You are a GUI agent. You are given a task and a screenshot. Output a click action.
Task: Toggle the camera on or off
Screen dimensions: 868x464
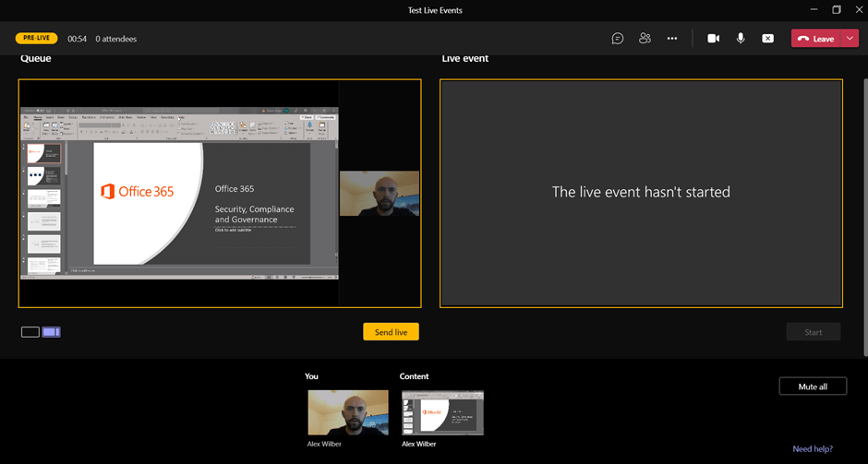click(713, 39)
